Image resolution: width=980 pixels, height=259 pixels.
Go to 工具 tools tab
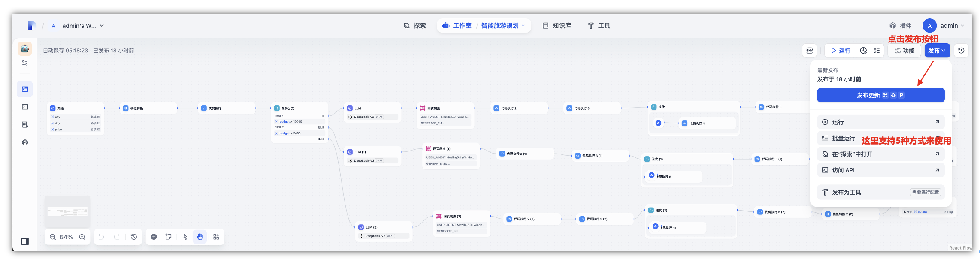599,26
